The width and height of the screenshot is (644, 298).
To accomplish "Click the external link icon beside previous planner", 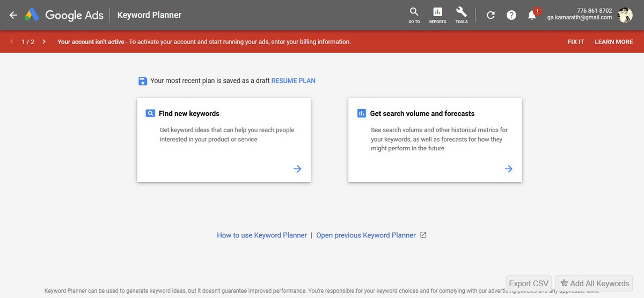I will click(423, 235).
